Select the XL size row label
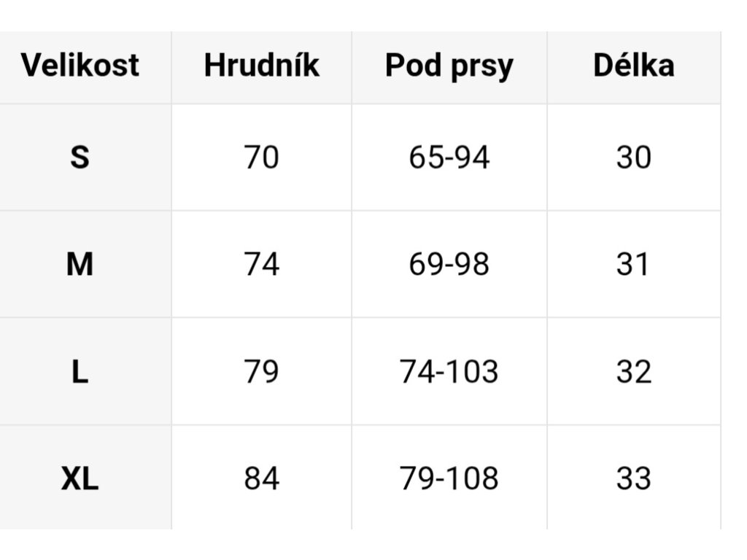 tap(80, 479)
